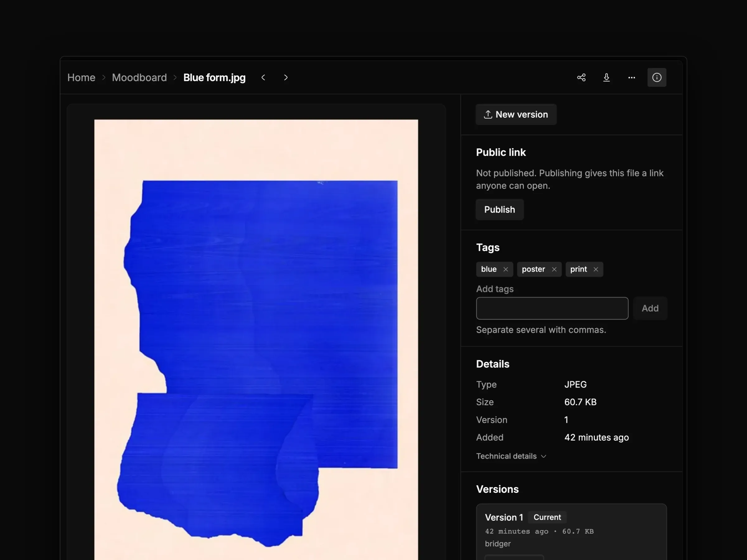This screenshot has height=560, width=747.
Task: Click the JPEG type value
Action: pos(576,385)
